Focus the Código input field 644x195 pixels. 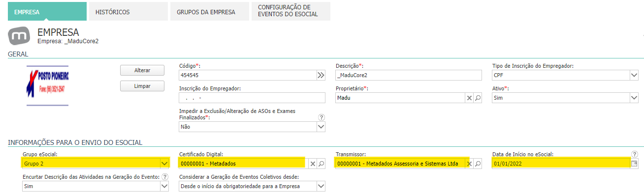pos(248,75)
